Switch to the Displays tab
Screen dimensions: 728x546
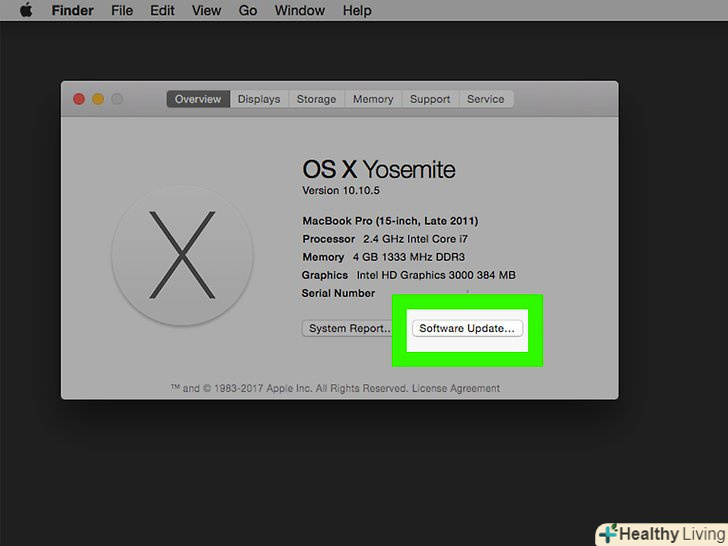tap(259, 99)
